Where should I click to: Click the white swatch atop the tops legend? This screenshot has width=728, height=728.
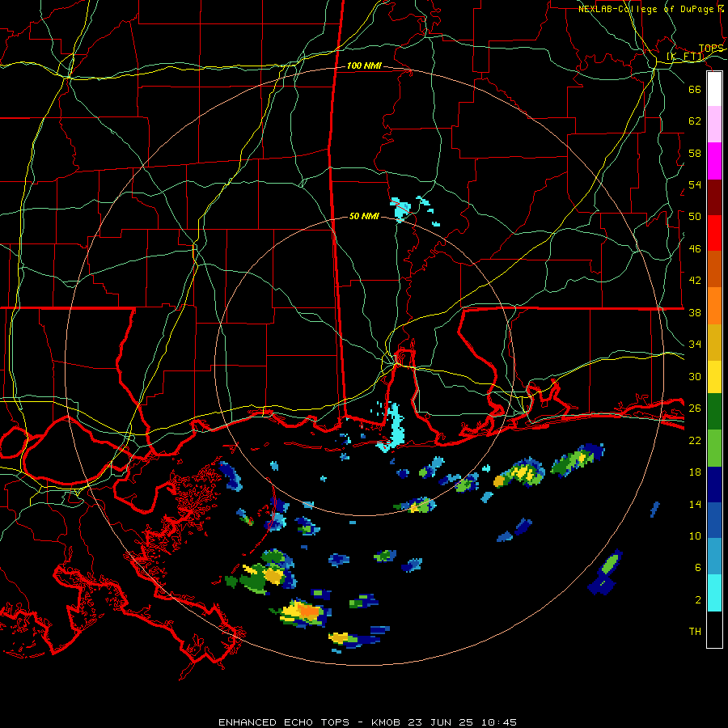pos(714,89)
